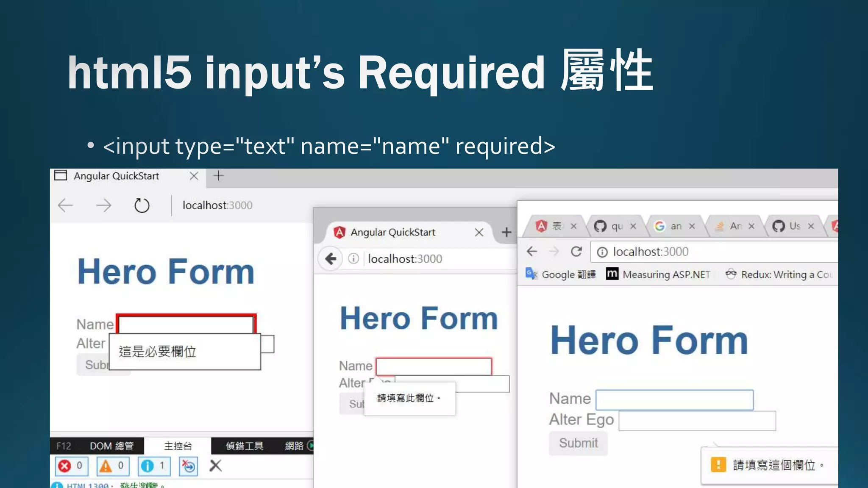This screenshot has height=488, width=868.
Task: Toggle the warning filter showing 0 warnings
Action: [x=112, y=466]
